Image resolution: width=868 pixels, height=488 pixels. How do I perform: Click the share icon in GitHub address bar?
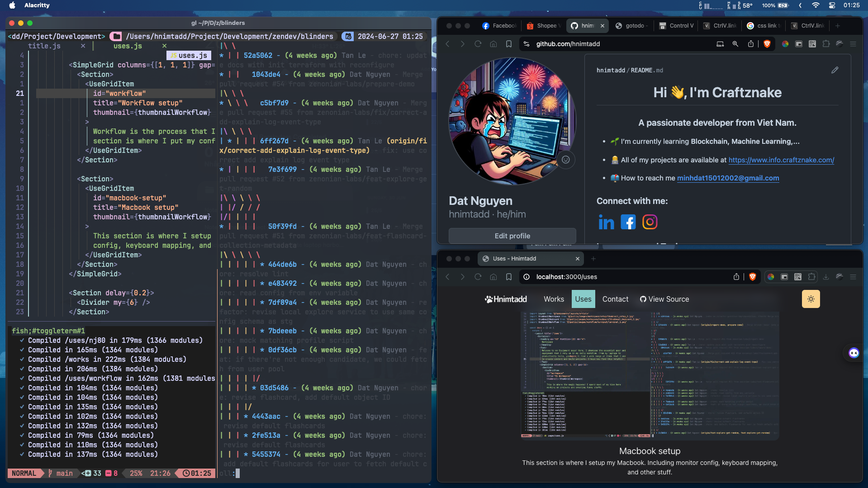(751, 44)
